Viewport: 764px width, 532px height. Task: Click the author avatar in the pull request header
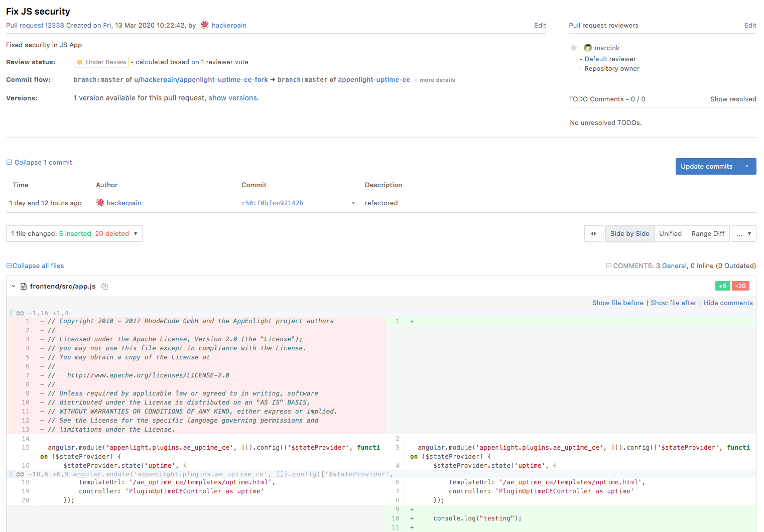(x=205, y=25)
